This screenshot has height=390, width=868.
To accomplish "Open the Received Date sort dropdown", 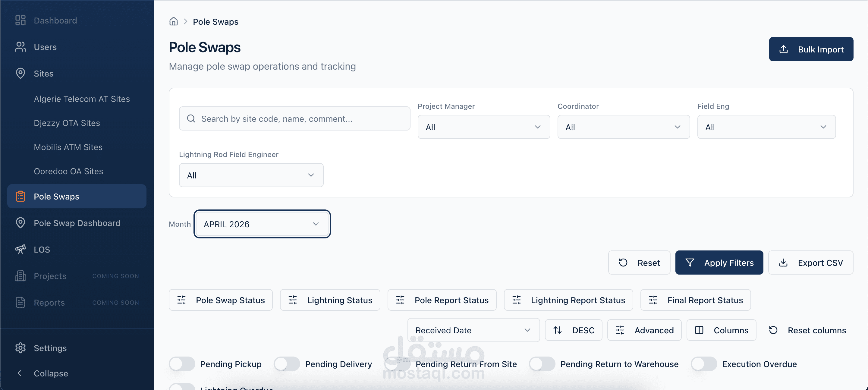I will click(473, 330).
